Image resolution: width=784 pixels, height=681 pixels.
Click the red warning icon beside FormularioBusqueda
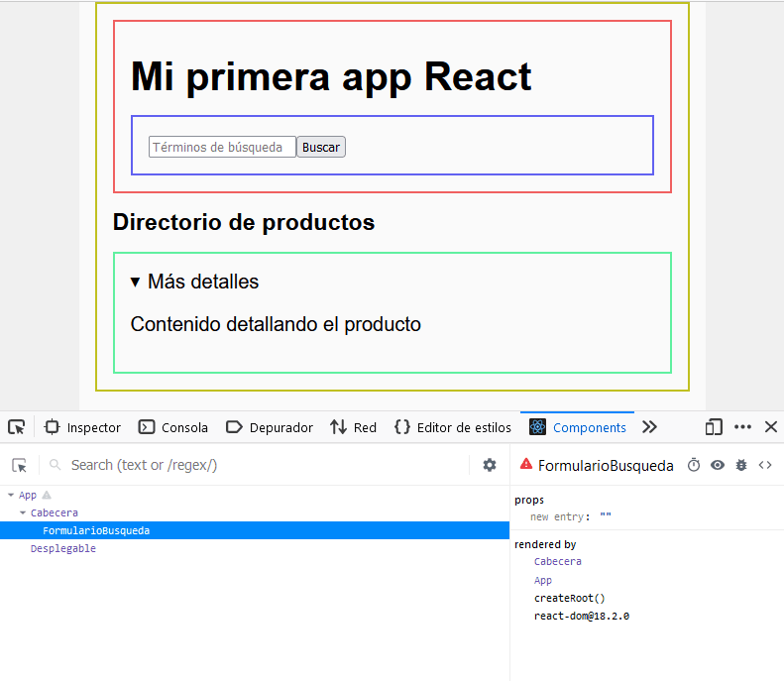[x=525, y=465]
